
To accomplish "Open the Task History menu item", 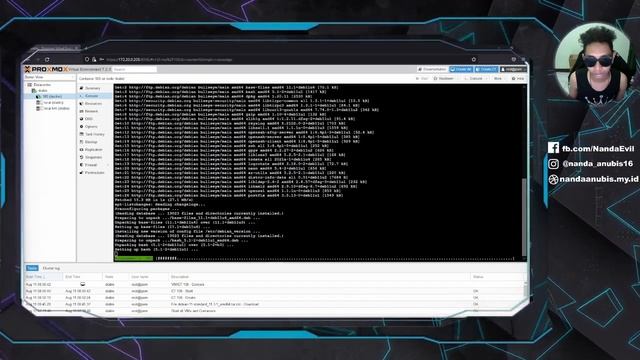I will pos(94,134).
